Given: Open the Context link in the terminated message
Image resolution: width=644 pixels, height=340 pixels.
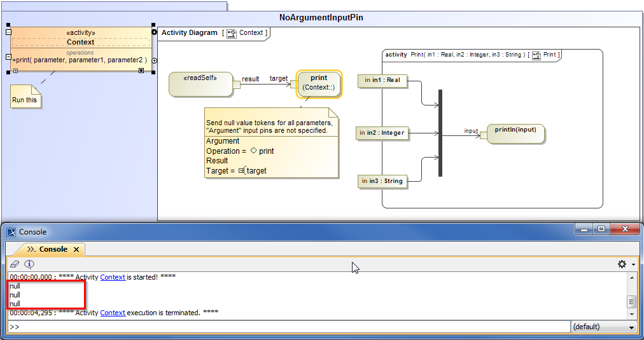Looking at the screenshot, I should pos(113,313).
